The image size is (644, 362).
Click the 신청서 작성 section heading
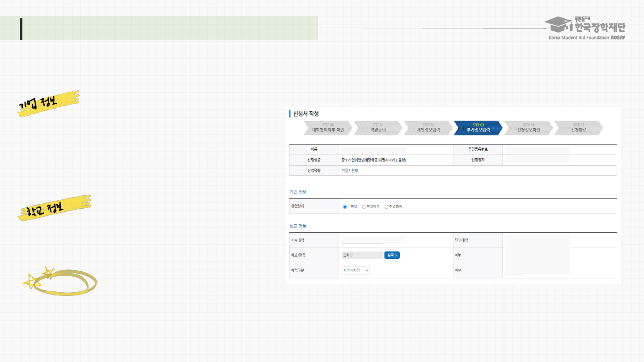[306, 114]
